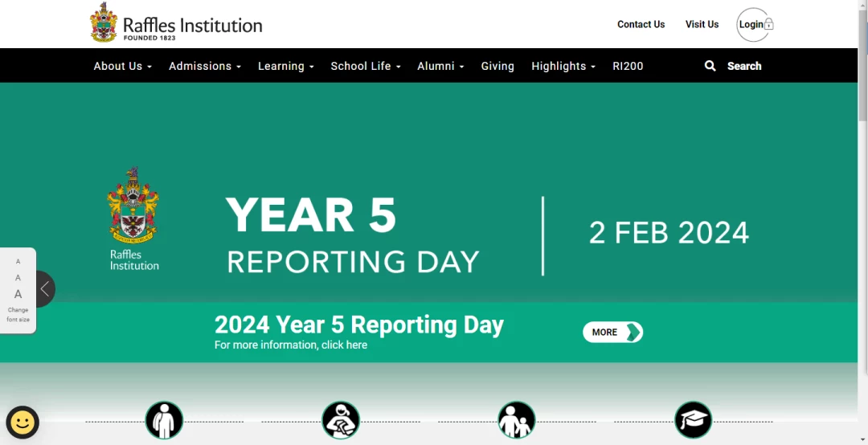Screen dimensions: 868x445
Task: Expand the About Us menu
Action: (122, 66)
